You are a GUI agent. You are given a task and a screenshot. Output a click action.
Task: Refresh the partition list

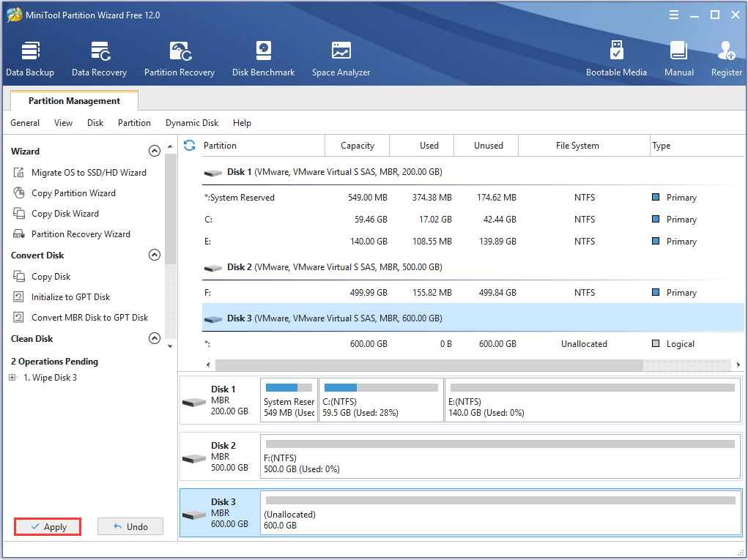pos(190,146)
